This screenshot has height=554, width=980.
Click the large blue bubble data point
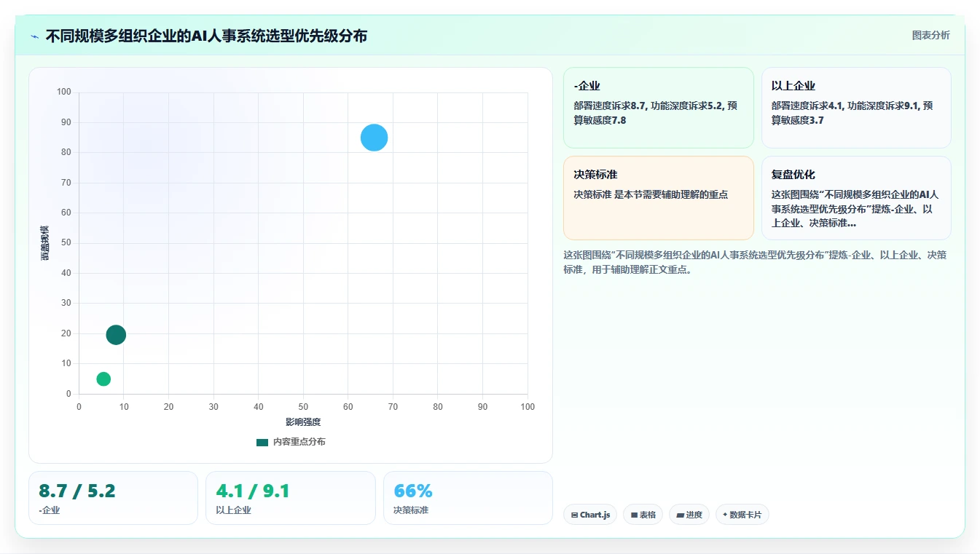pyautogui.click(x=374, y=138)
